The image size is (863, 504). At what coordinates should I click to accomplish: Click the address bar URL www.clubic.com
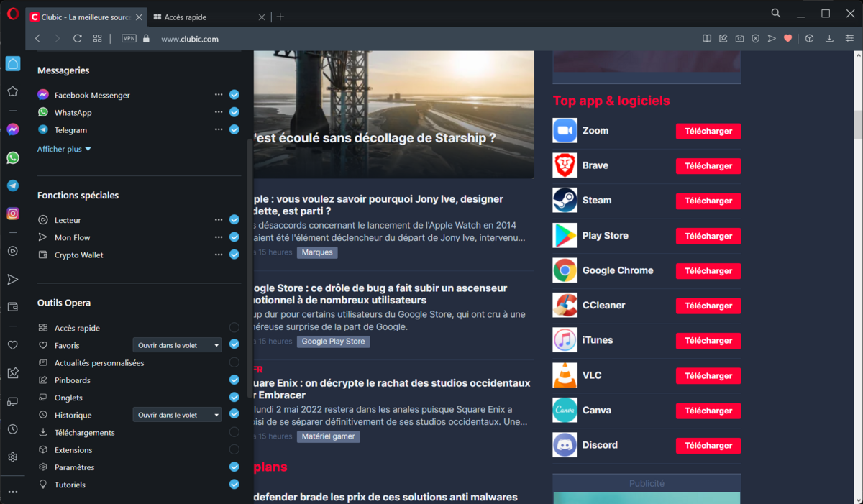point(190,39)
